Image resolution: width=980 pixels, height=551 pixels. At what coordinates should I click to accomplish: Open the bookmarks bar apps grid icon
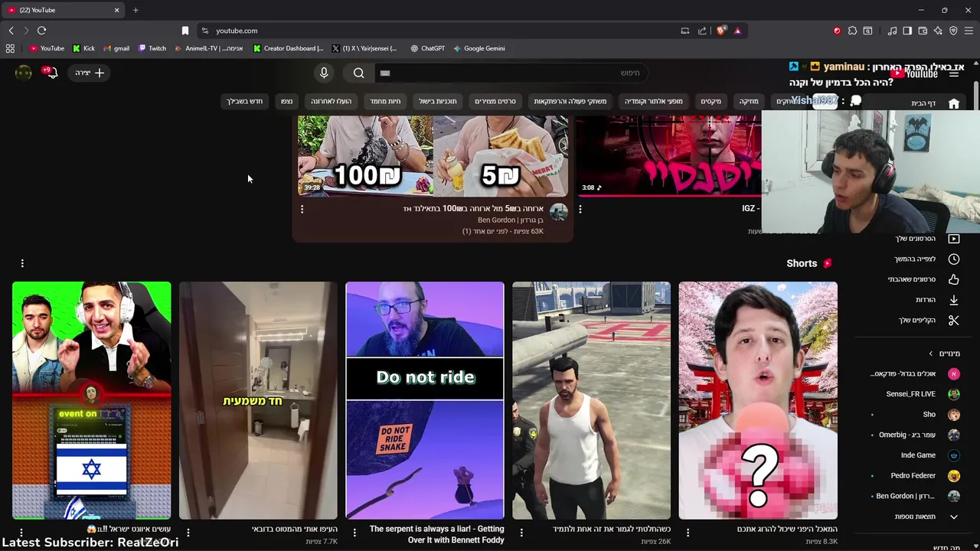pyautogui.click(x=10, y=48)
